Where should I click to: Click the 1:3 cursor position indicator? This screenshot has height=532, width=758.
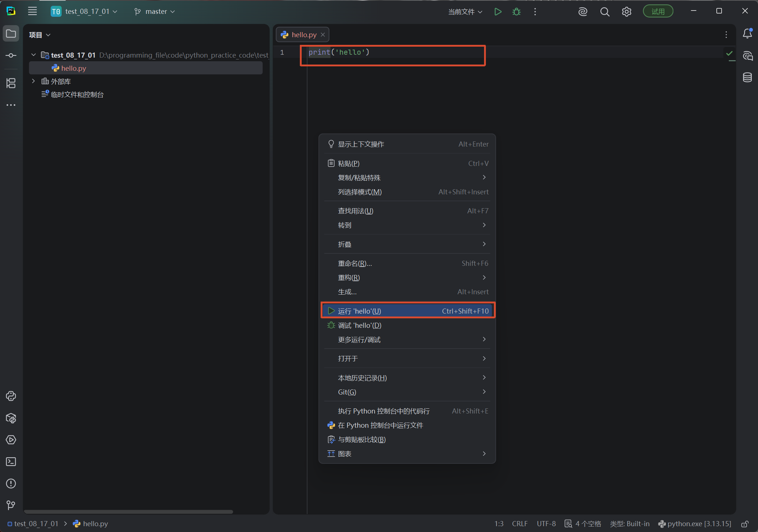coord(499,524)
